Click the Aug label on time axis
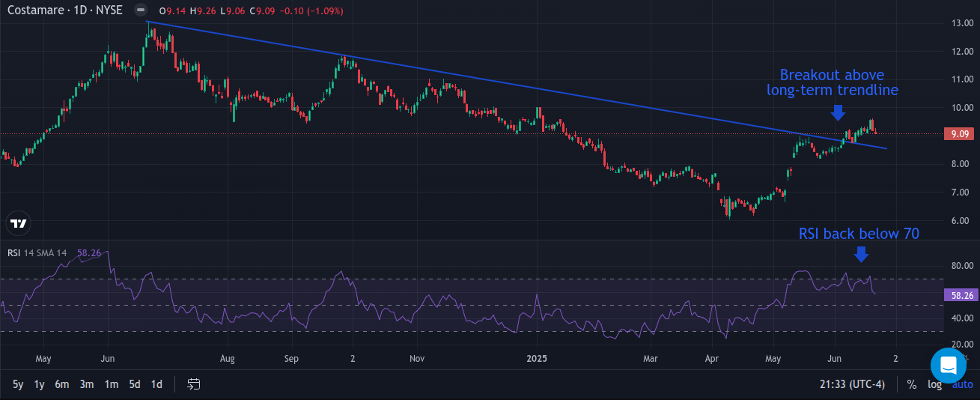 pos(228,359)
